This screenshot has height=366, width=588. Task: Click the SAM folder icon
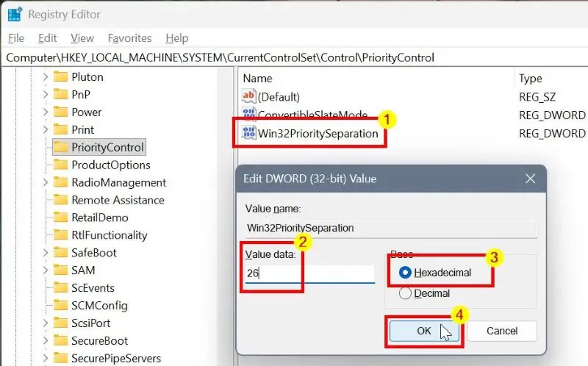[x=60, y=270]
